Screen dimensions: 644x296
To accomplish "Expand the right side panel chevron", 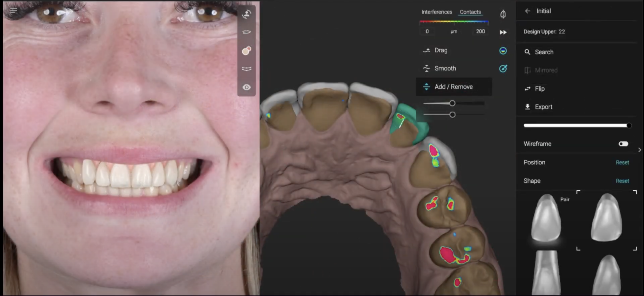I will (640, 150).
